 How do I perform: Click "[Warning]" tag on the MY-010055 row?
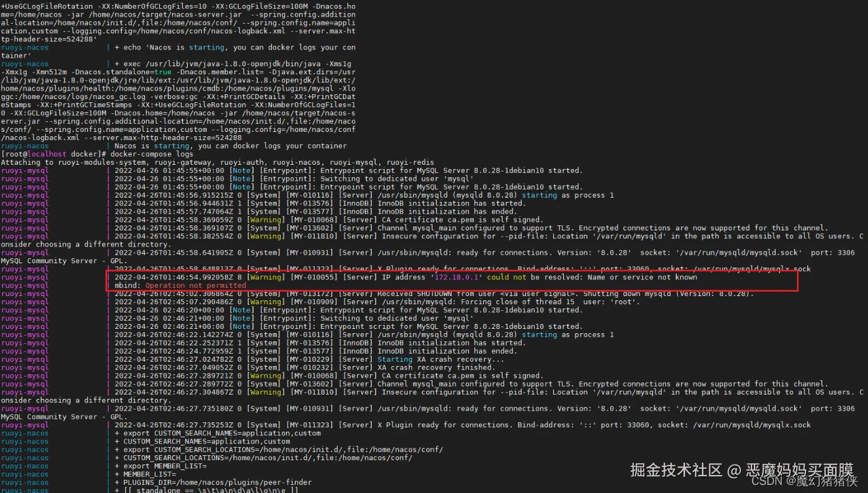(266, 277)
